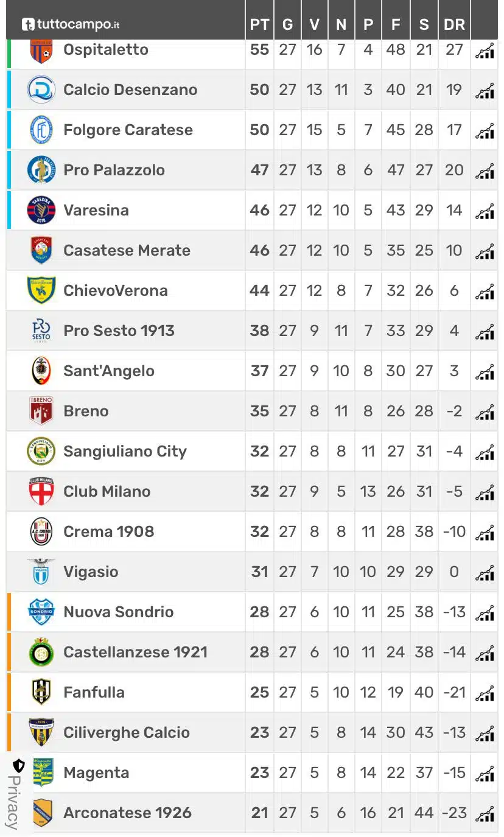
Task: Open the Crema 1908 team link
Action: pos(108,531)
